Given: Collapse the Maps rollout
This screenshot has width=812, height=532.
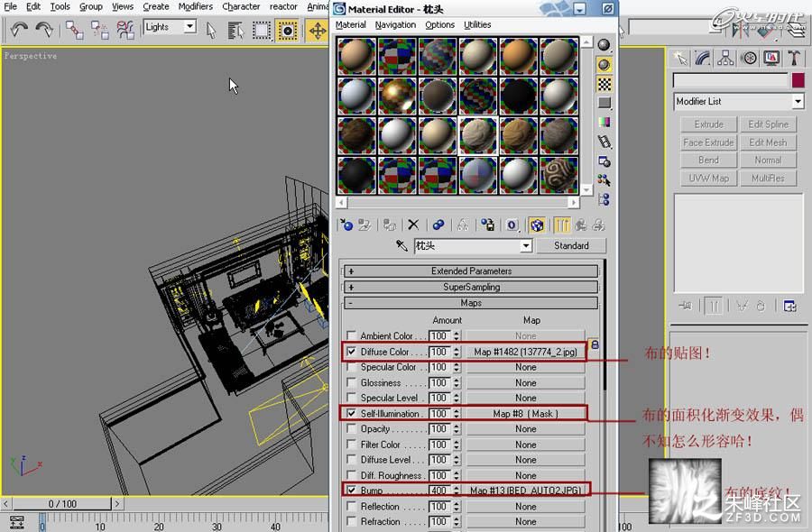Looking at the screenshot, I should (x=470, y=303).
